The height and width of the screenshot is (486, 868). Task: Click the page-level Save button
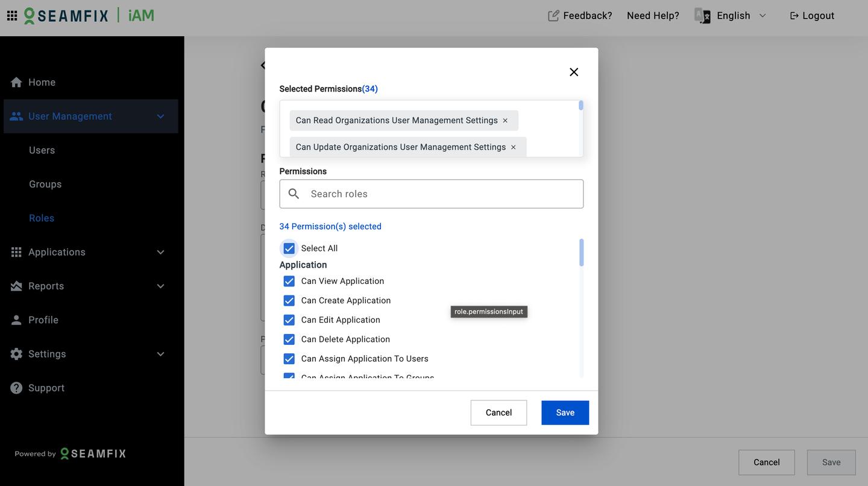[831, 462]
